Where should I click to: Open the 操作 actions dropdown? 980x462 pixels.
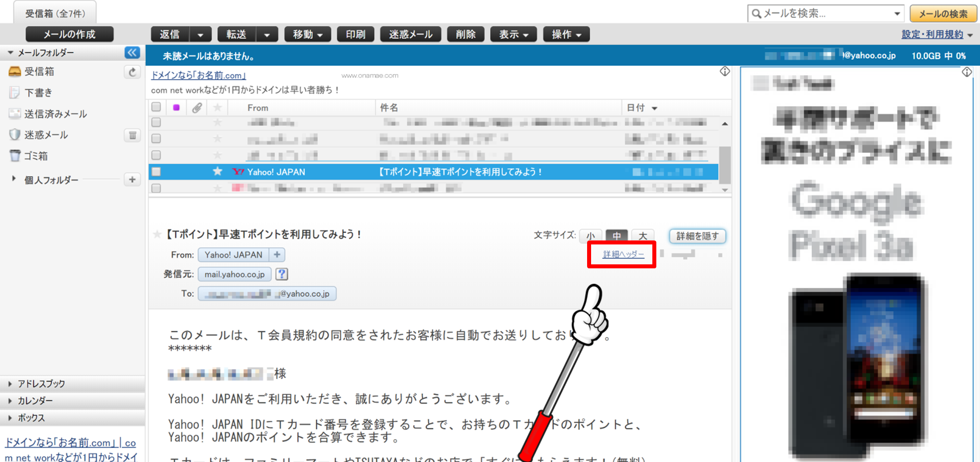[566, 34]
